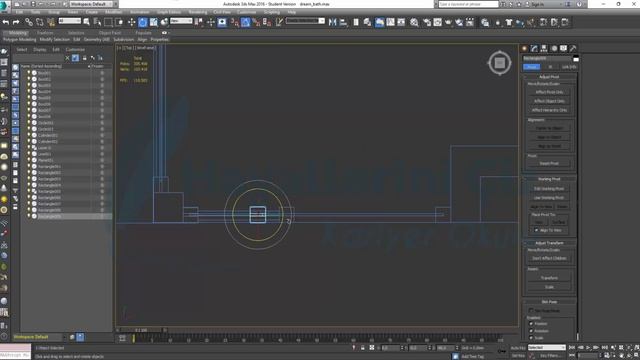Open the Motion tab in command panel
The height and width of the screenshot is (360, 640).
point(554,48)
